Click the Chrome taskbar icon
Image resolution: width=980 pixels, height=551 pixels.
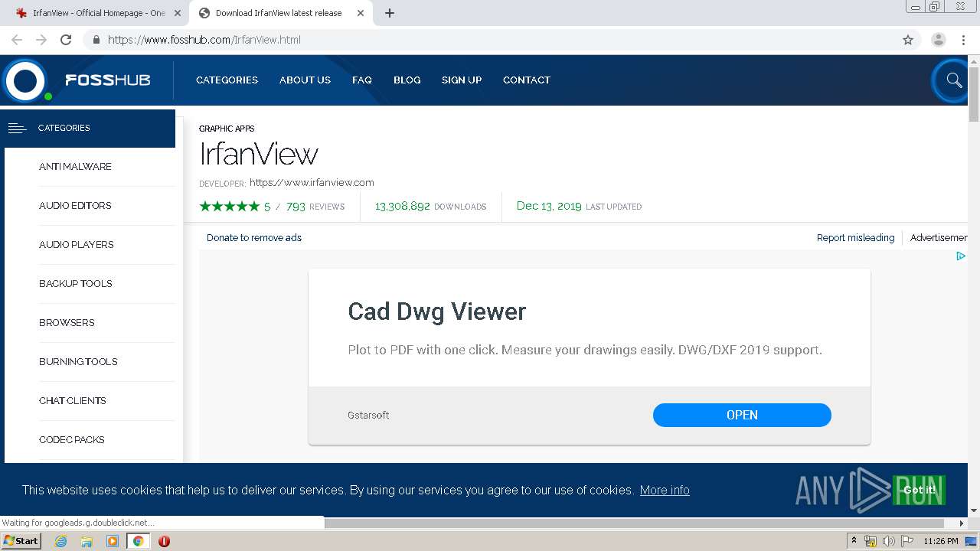(138, 541)
